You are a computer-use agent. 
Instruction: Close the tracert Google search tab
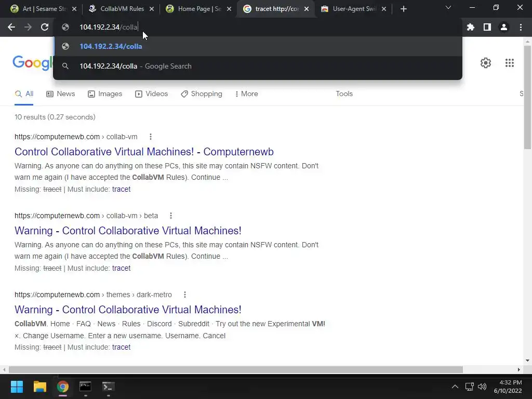coord(307,9)
